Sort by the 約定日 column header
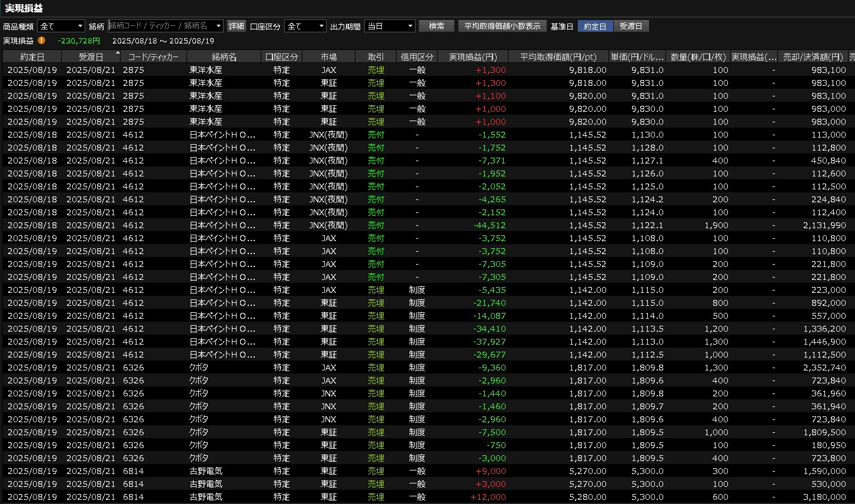Viewport: 855px width, 504px height. click(x=32, y=57)
